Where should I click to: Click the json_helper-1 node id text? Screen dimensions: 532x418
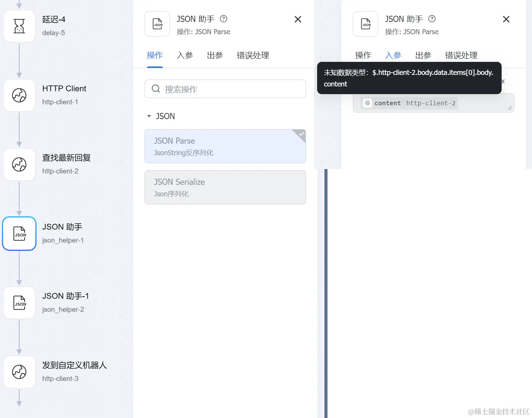pos(63,240)
